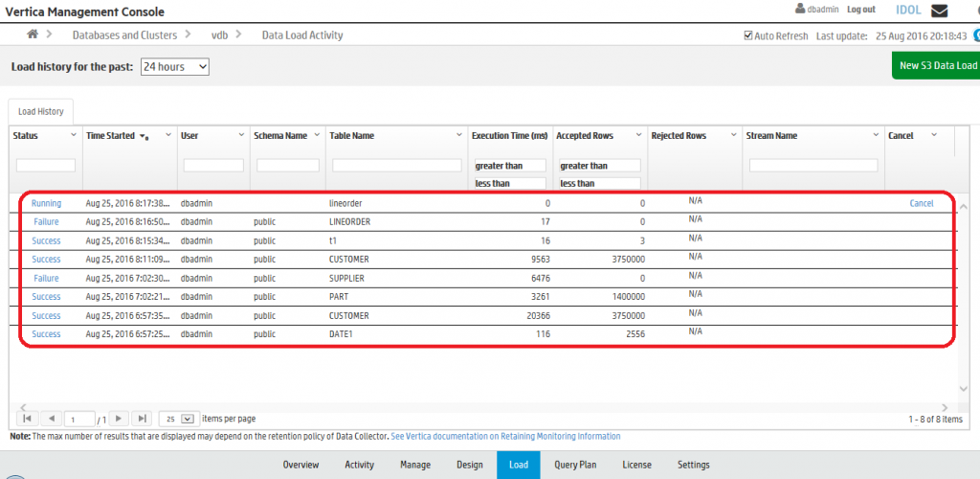Navigate to vdb breadcrumb
This screenshot has height=479, width=980.
(x=219, y=35)
